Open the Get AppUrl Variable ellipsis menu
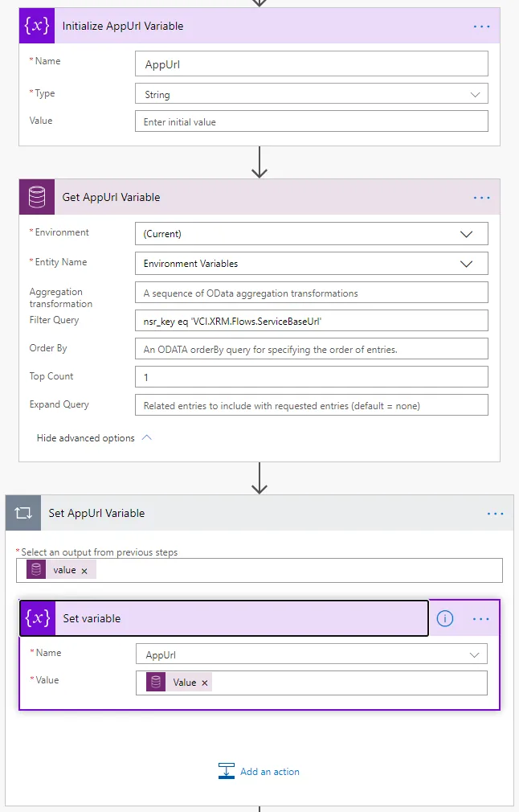This screenshot has width=519, height=812. tap(481, 197)
